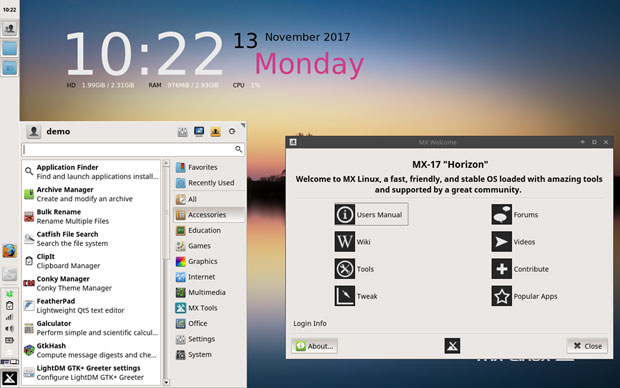This screenshot has width=620, height=388.
Task: Click the panel clock showing 10:22
Action: pos(9,9)
